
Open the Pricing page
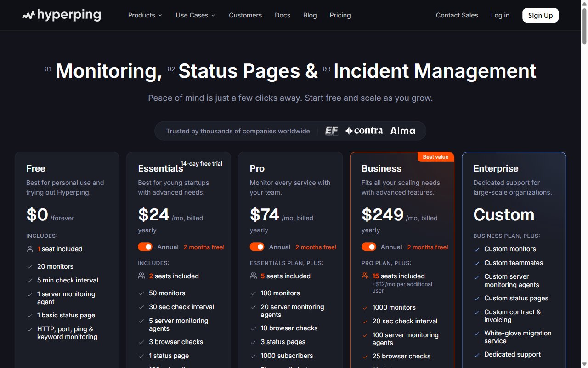(340, 15)
